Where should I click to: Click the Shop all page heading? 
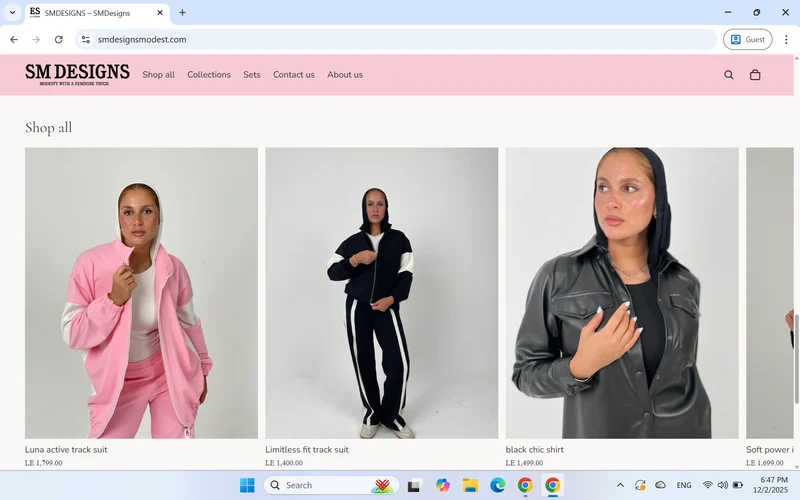click(x=48, y=128)
